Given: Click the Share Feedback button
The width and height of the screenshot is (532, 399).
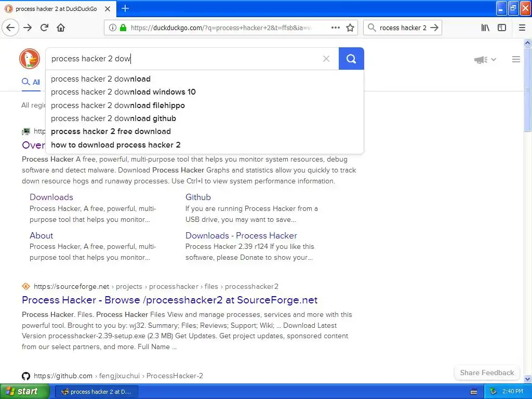Looking at the screenshot, I should tap(487, 373).
